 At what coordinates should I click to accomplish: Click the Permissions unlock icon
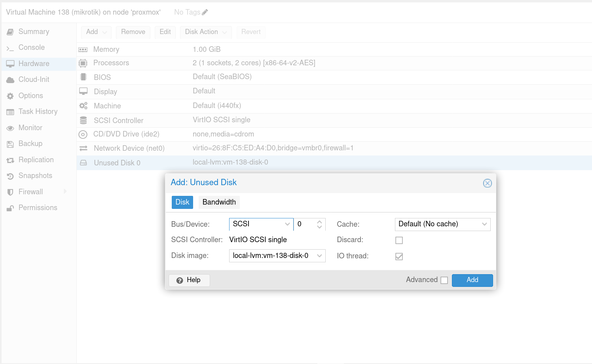click(x=10, y=208)
